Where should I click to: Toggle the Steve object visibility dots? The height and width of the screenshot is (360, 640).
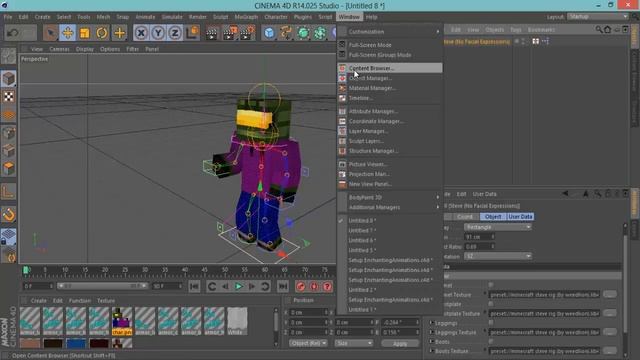tap(523, 41)
